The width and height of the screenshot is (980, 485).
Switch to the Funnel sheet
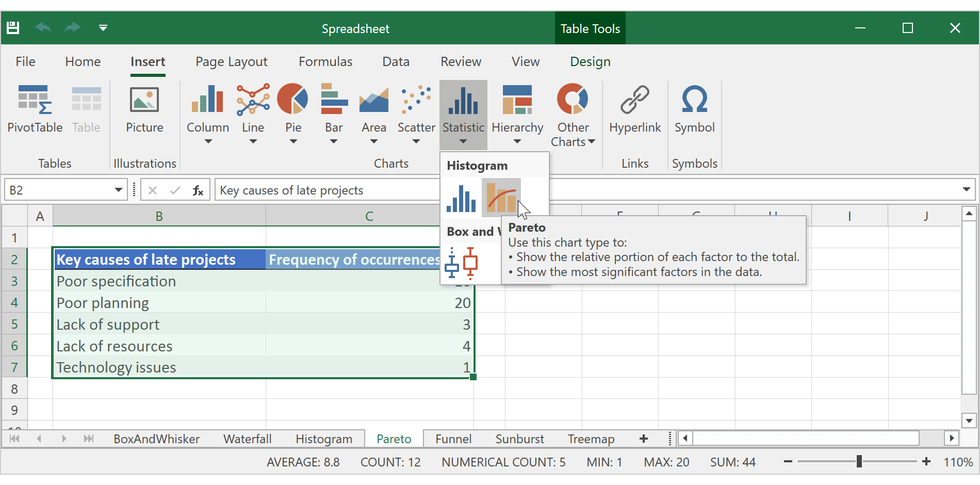[453, 439]
